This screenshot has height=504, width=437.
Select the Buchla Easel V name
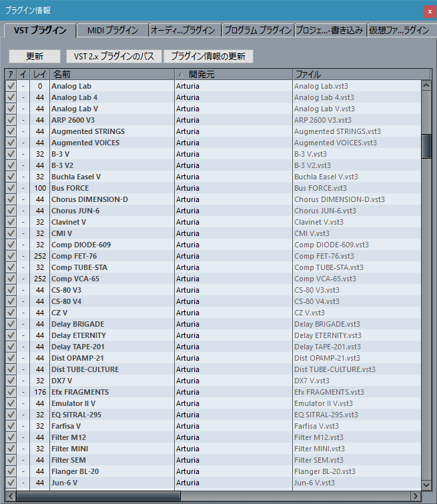point(76,177)
